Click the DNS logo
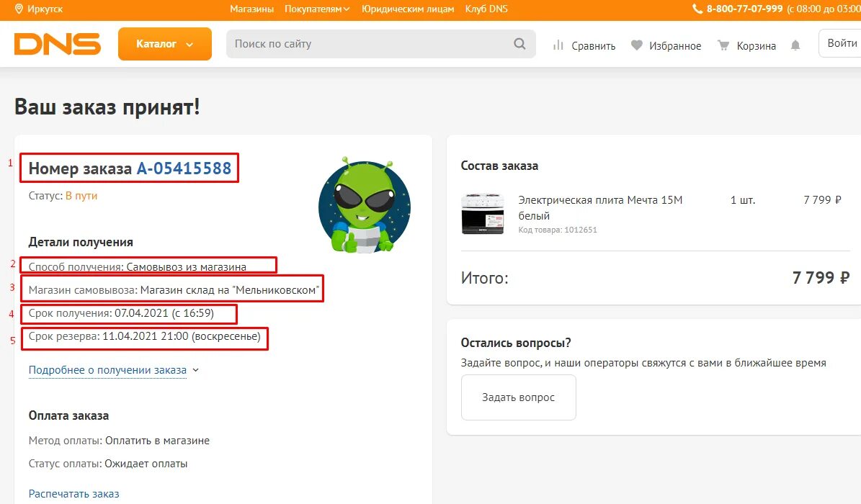 (57, 44)
